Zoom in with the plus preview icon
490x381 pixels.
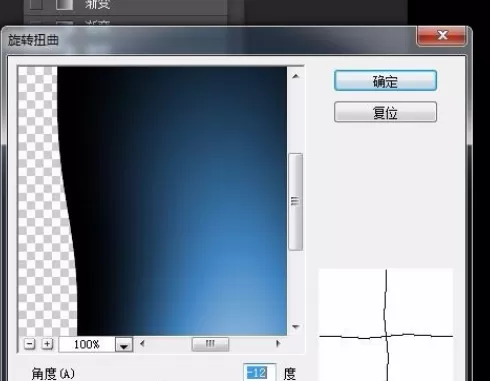[x=47, y=344]
